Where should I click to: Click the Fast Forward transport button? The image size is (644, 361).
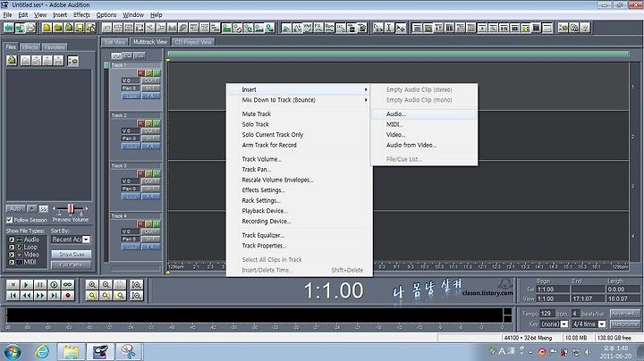tap(40, 296)
